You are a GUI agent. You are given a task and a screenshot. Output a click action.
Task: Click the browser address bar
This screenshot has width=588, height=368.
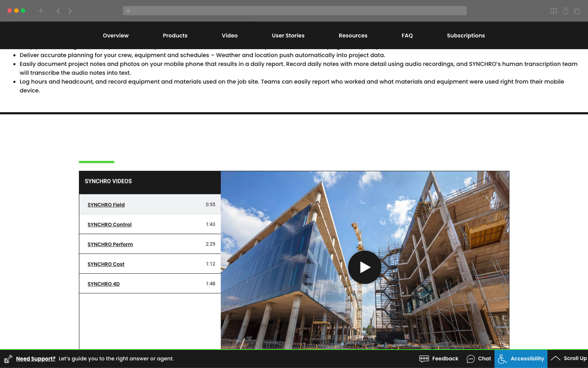[294, 11]
